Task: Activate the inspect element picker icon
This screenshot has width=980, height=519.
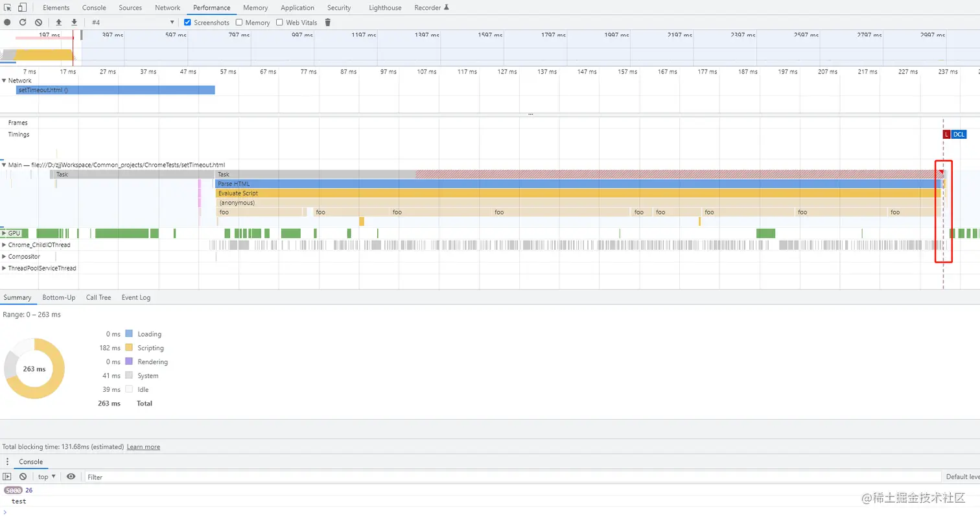Action: [8, 8]
